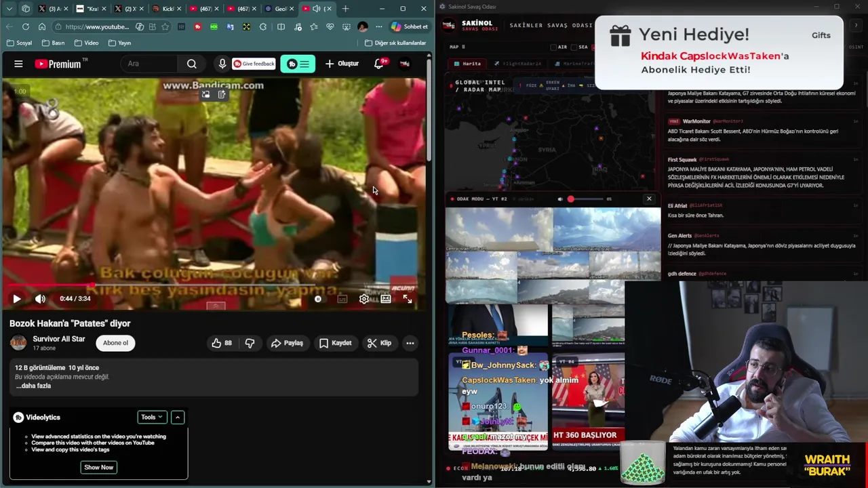This screenshot has width=868, height=488.
Task: Open the more actions three-dot menu
Action: [x=410, y=343]
